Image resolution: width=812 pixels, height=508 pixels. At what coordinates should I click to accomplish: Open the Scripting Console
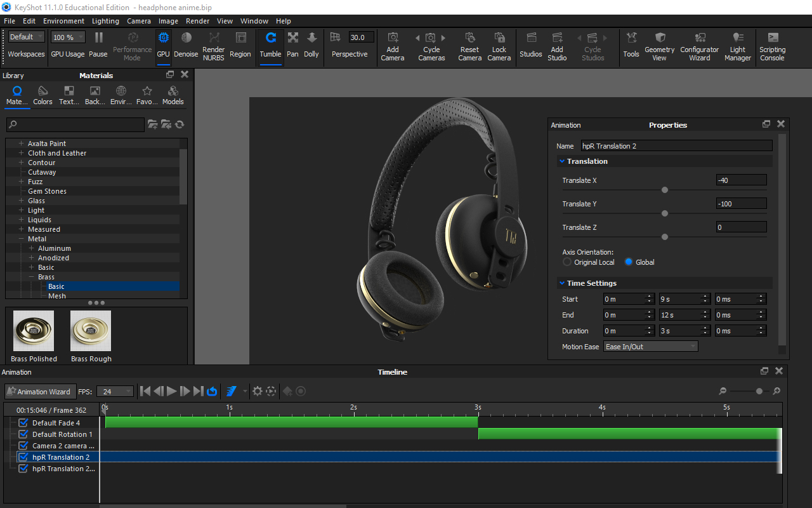click(772, 46)
